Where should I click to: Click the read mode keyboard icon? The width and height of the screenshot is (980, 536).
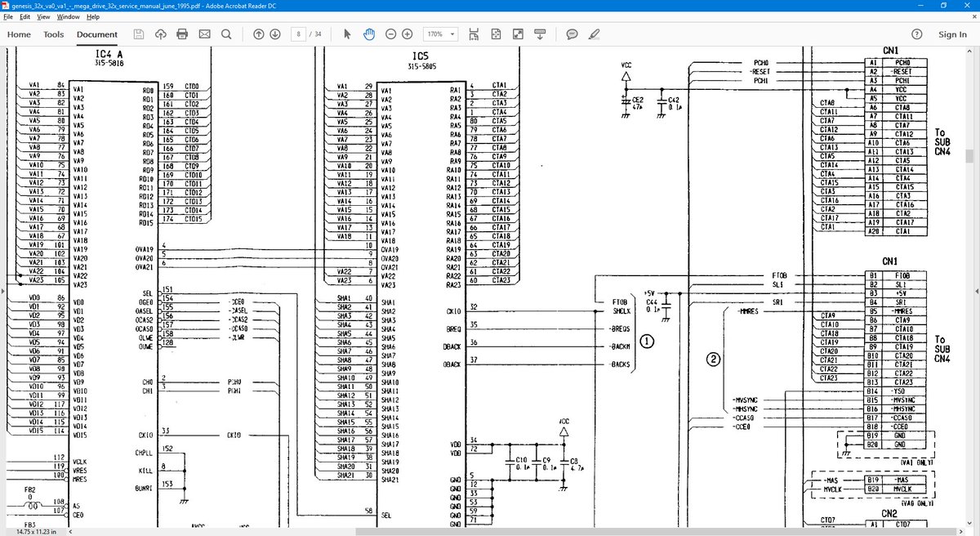click(539, 34)
